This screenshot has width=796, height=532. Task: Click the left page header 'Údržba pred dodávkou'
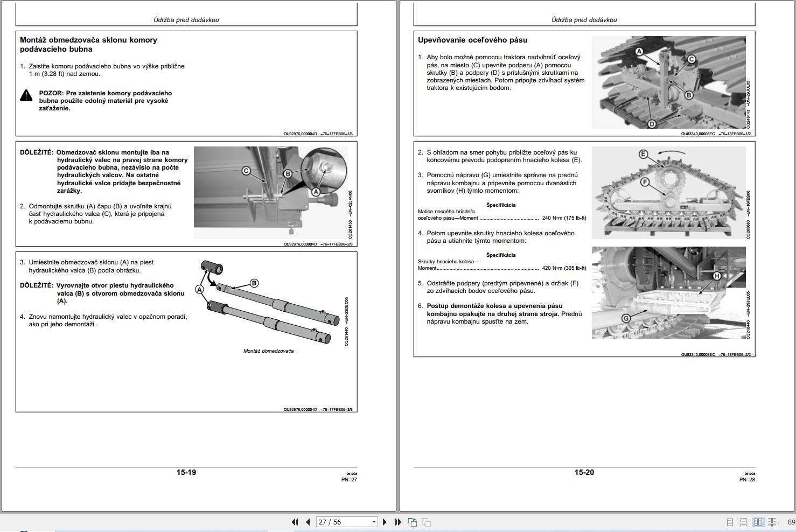[186, 20]
